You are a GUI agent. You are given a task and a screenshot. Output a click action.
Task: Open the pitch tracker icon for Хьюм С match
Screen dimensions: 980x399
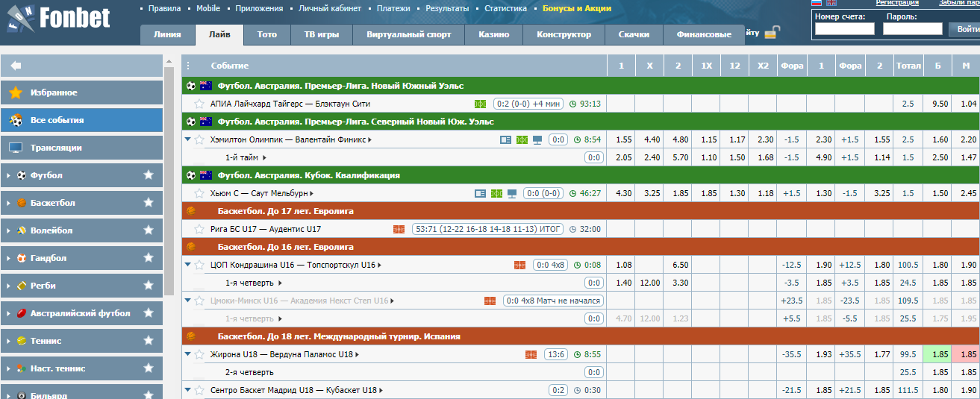[x=496, y=193]
